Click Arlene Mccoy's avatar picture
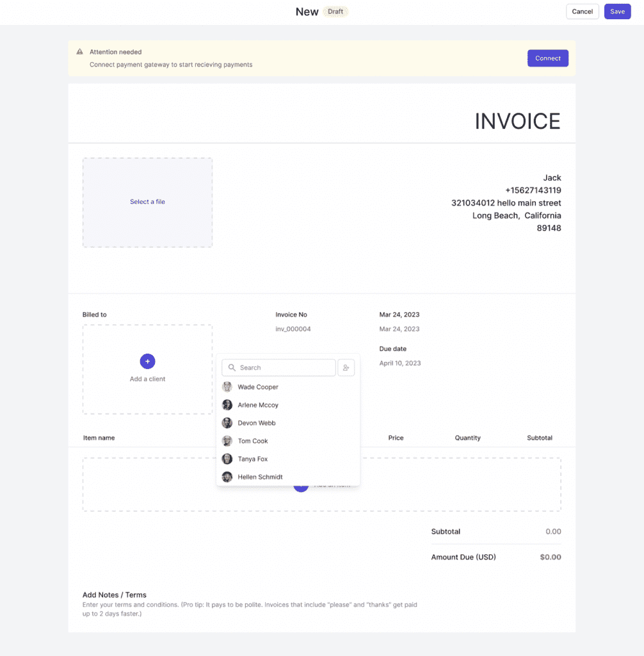Viewport: 644px width, 656px height. [227, 405]
